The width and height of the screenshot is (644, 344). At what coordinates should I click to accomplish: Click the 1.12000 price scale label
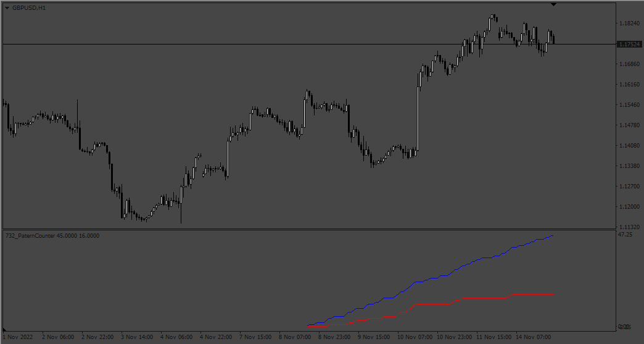pos(629,206)
